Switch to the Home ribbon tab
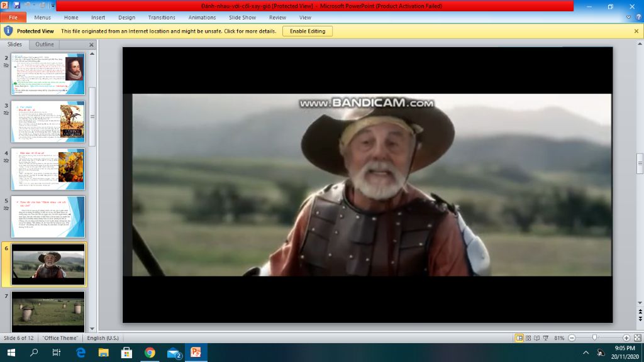 (x=71, y=17)
